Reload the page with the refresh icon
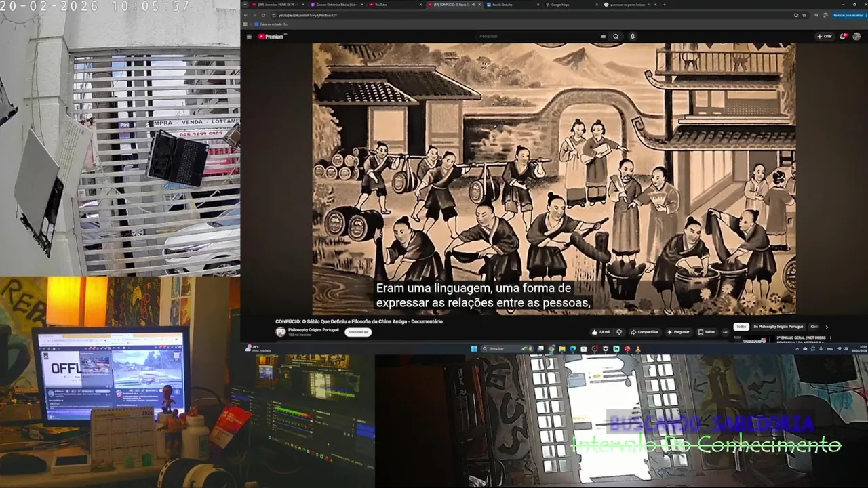This screenshot has height=488, width=868. 263,15
